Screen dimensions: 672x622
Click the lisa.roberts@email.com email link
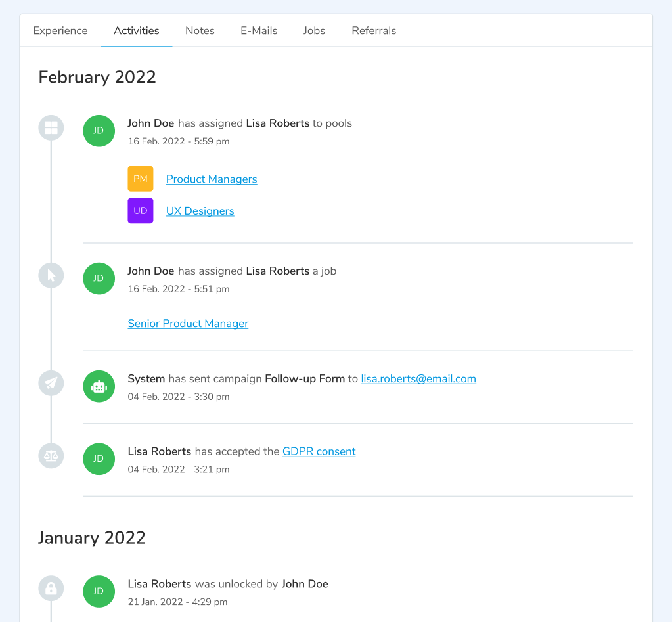(418, 379)
